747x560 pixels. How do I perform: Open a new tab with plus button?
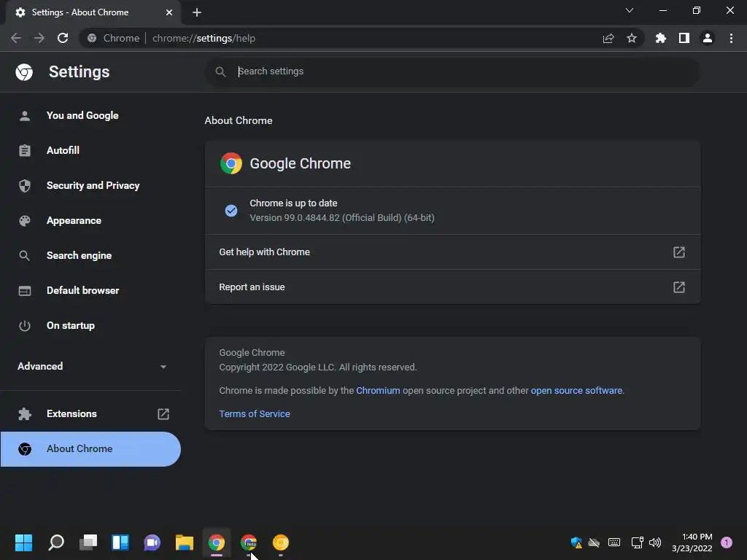tap(197, 12)
